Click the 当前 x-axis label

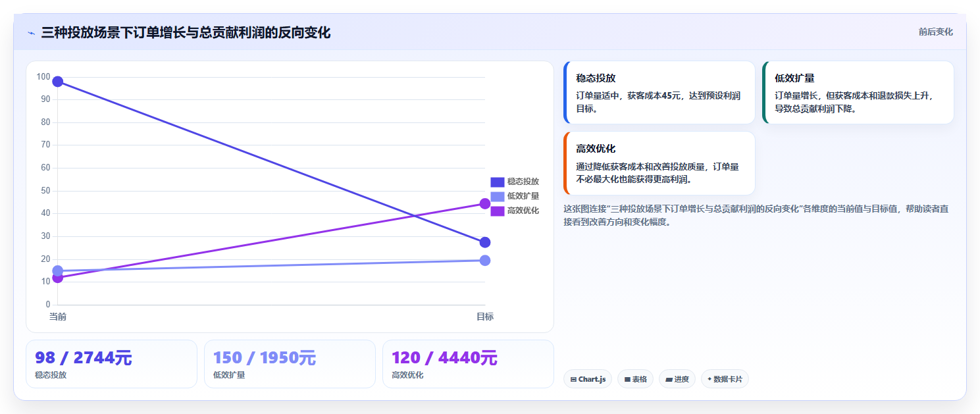coord(58,317)
